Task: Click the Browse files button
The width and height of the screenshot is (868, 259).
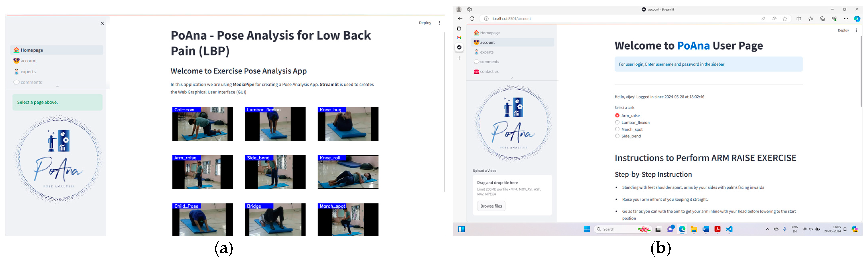Action: click(491, 206)
